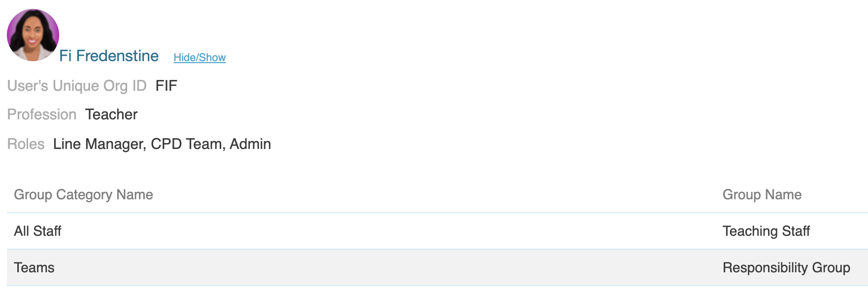Open the Fi Fredenstine name link

click(x=109, y=56)
